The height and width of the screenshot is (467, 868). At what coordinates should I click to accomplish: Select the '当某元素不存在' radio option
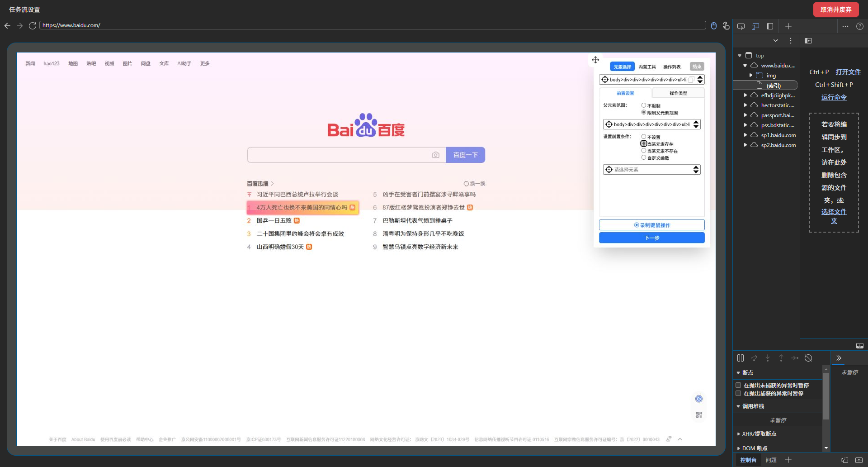pyautogui.click(x=644, y=151)
